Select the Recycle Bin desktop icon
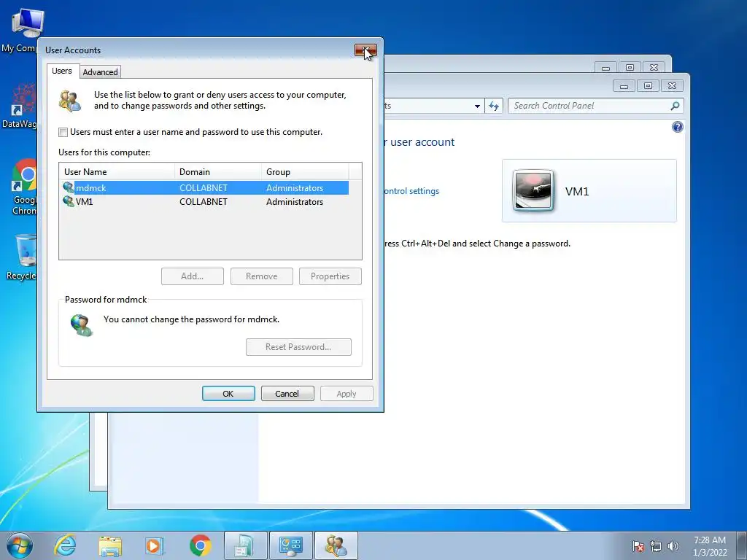 click(22, 257)
